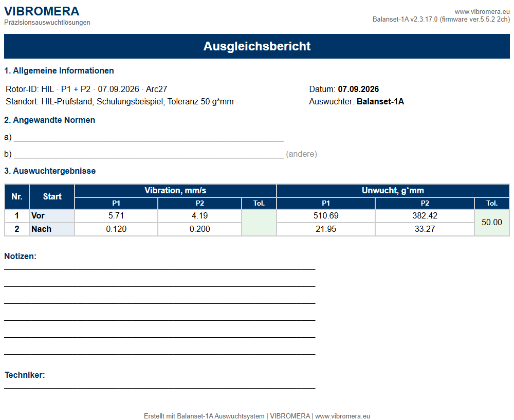This screenshot has width=514, height=420.
Task: Click the Nr. column header
Action: click(17, 197)
